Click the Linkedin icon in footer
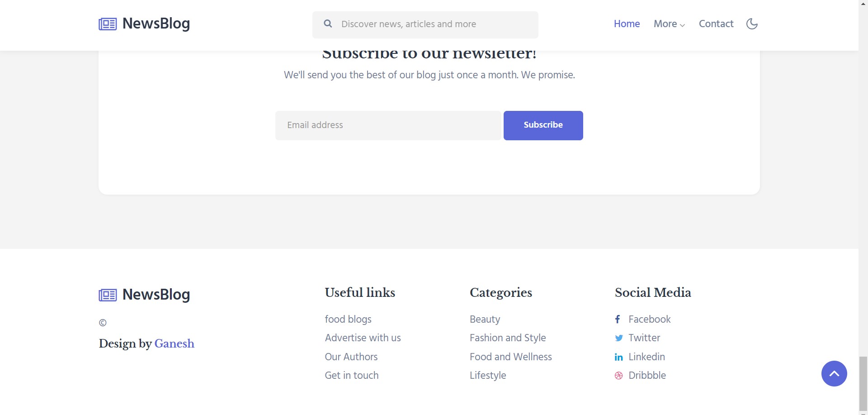The width and height of the screenshot is (868, 415). click(x=618, y=357)
